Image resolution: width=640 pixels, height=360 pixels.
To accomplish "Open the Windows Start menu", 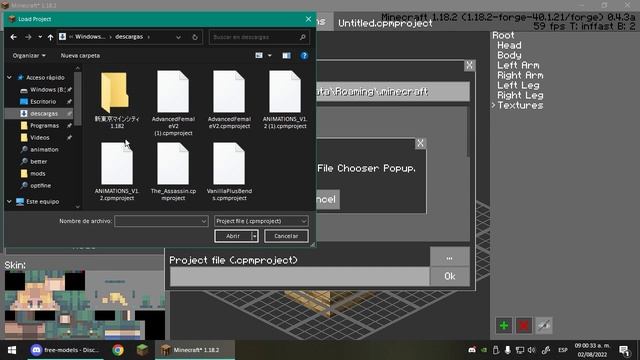I will 12,350.
